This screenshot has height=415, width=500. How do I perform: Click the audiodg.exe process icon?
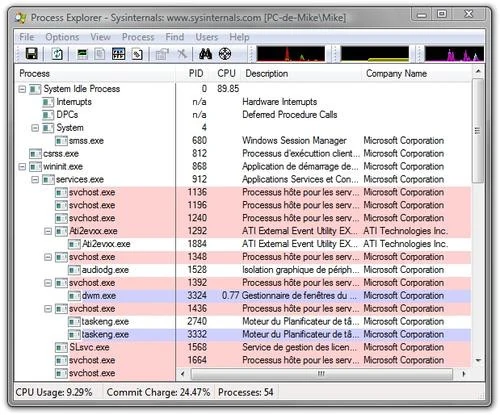(74, 270)
